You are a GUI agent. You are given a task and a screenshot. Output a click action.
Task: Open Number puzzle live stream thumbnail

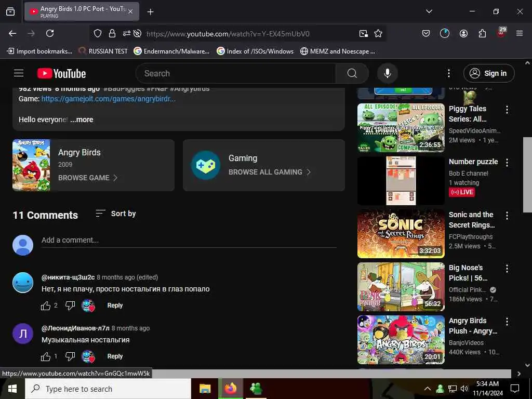401,180
